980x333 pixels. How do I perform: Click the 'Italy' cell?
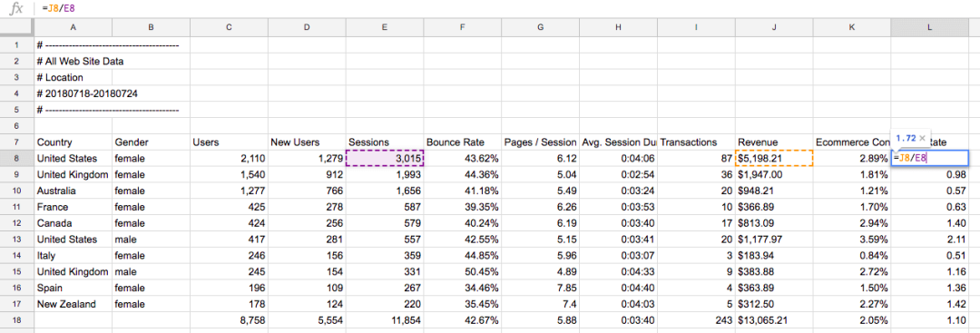click(x=73, y=256)
